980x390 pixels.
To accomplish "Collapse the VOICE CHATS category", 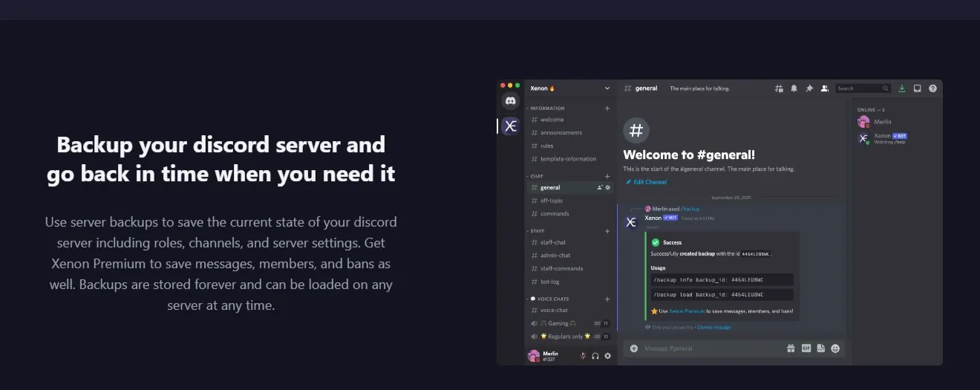I will (548, 299).
